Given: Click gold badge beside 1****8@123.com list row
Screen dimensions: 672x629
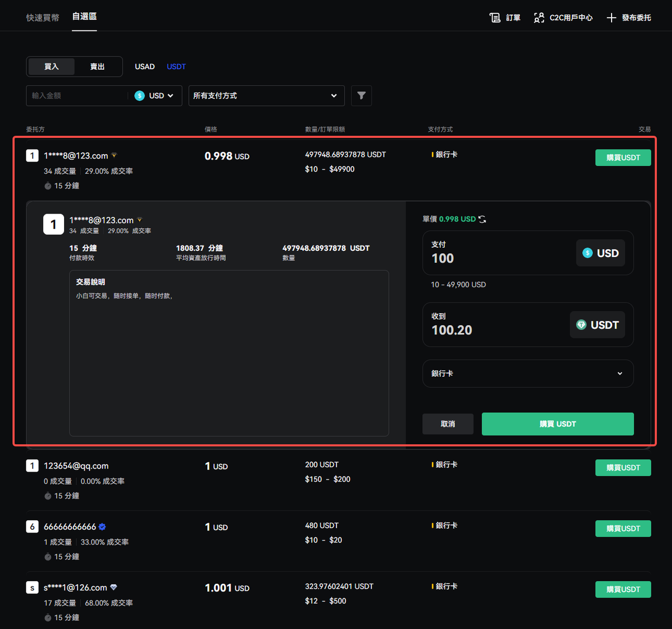Looking at the screenshot, I should pyautogui.click(x=114, y=155).
